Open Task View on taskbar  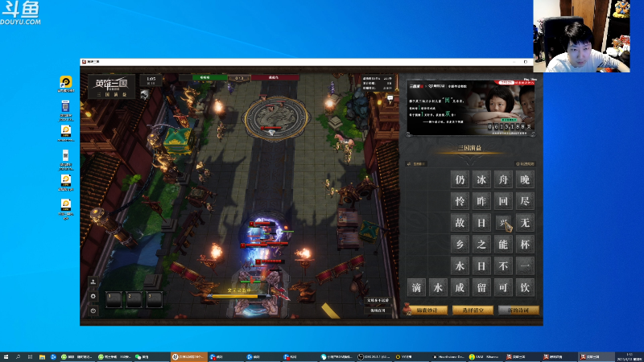[30, 357]
